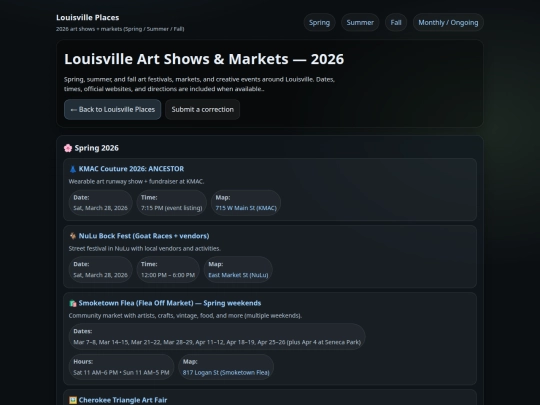
Task: Click the description Wearable art runway show + fundraiser
Action: pyautogui.click(x=136, y=181)
